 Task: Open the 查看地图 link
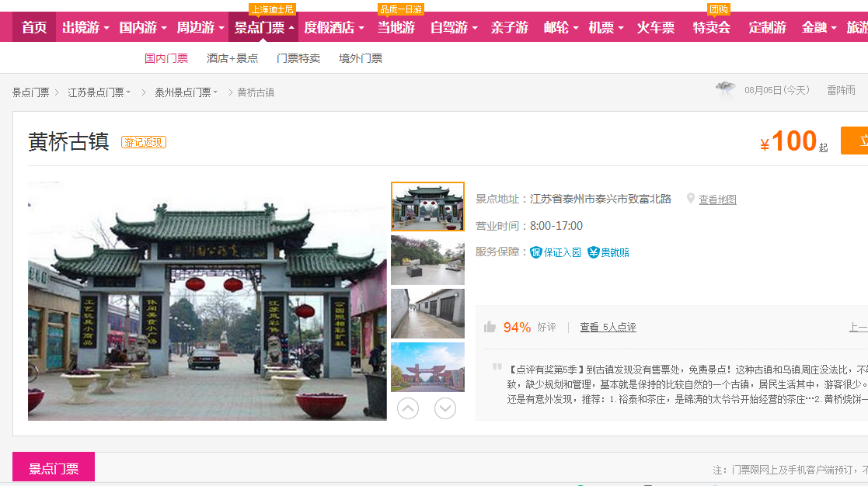(x=717, y=200)
